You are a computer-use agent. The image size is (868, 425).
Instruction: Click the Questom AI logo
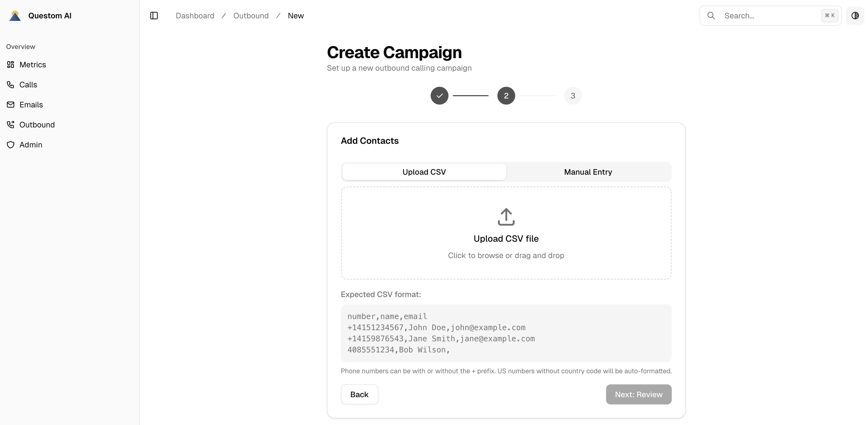[x=14, y=15]
